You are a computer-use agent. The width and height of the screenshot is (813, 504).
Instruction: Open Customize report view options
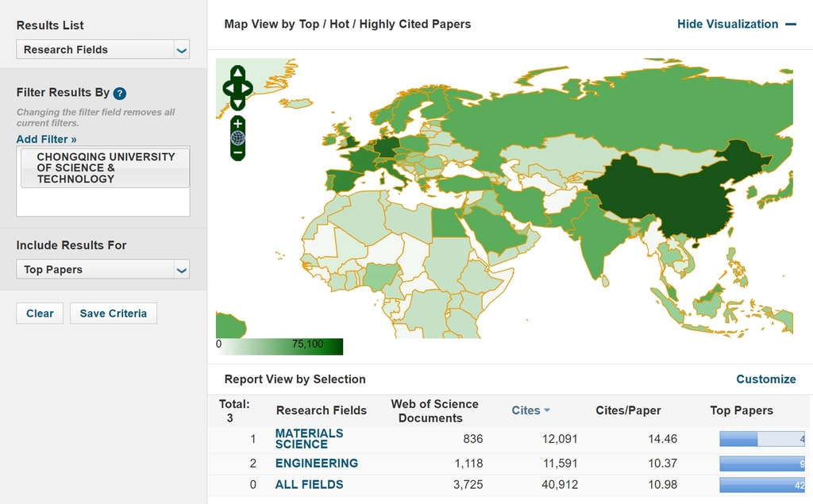click(x=765, y=379)
